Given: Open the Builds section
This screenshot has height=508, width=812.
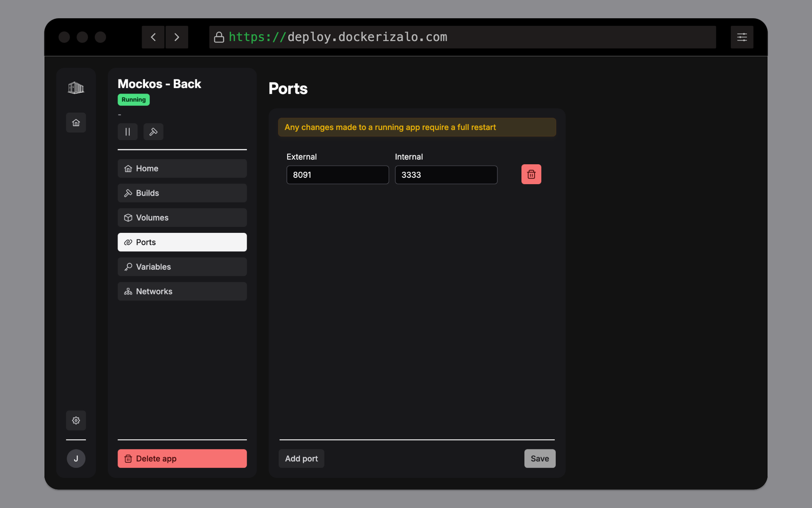Looking at the screenshot, I should click(x=182, y=193).
